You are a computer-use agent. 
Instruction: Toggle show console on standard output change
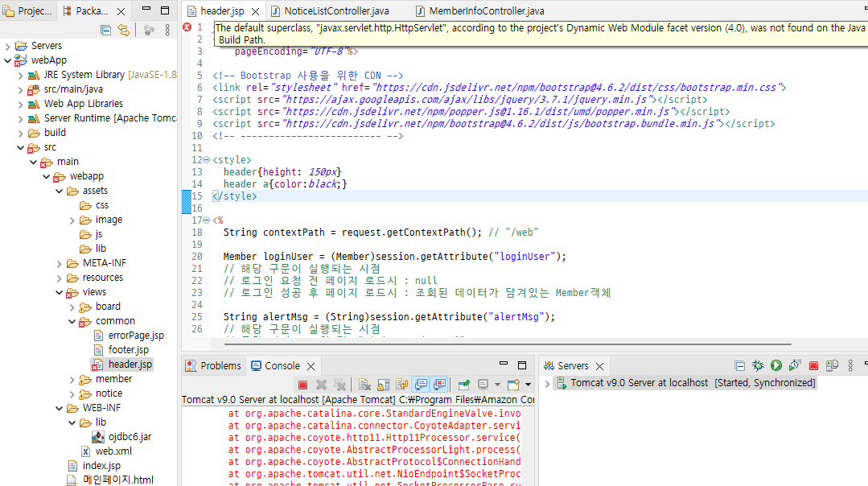[x=422, y=385]
